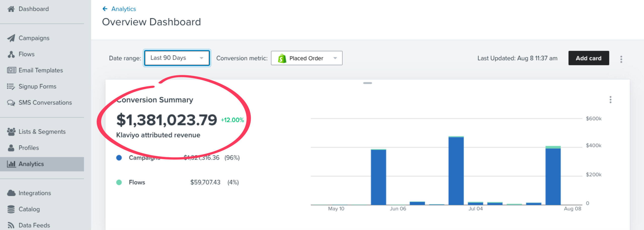Screen dimensions: 644x230
Task: Click the Aug 08 chart bar
Action: click(x=553, y=175)
